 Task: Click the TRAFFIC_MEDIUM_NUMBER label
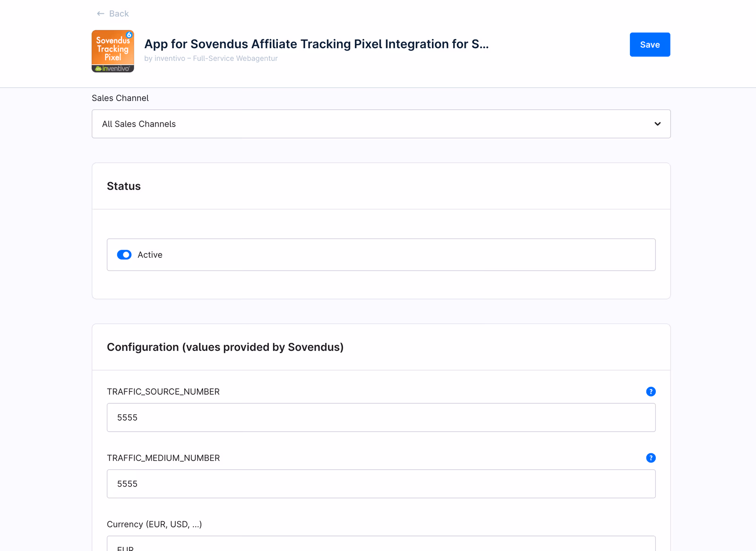[x=163, y=458]
